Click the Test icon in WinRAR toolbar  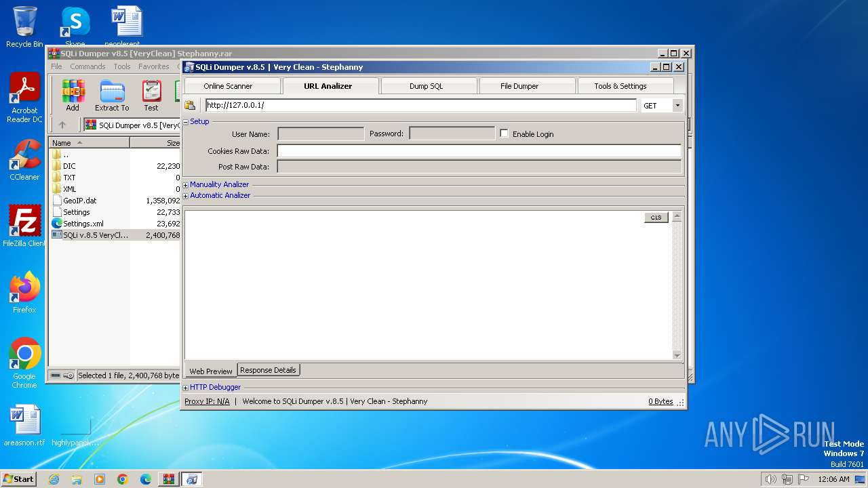151,96
